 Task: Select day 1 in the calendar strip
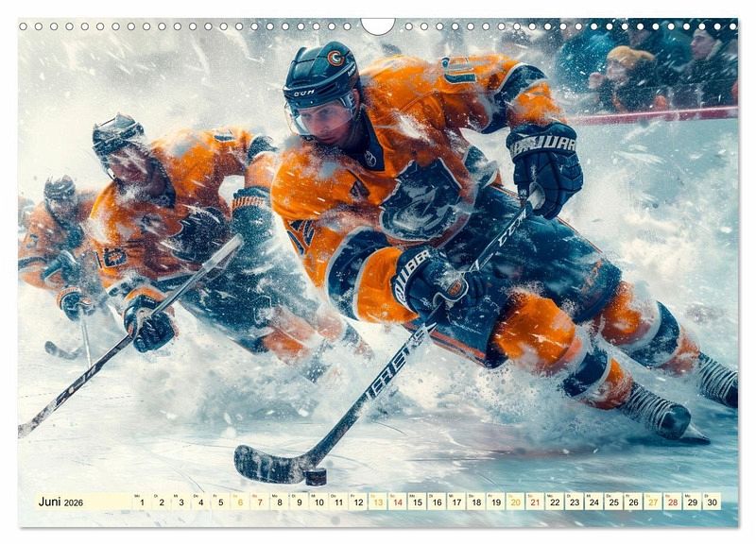click(142, 502)
